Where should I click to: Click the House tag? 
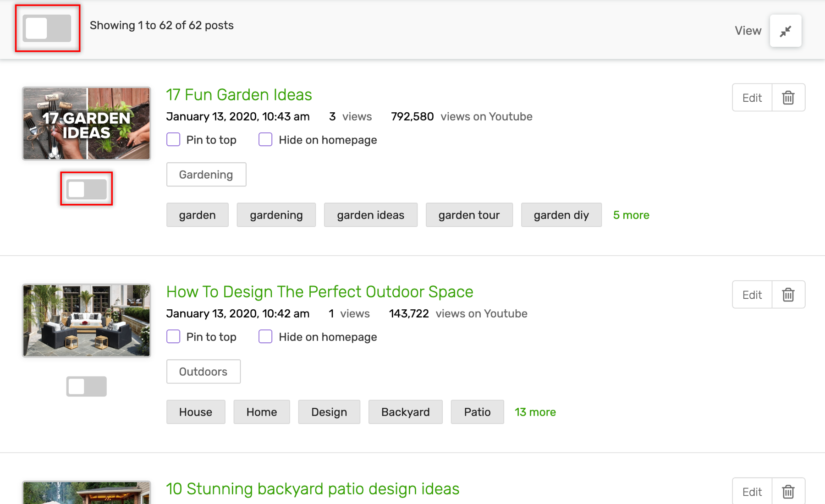tap(196, 412)
